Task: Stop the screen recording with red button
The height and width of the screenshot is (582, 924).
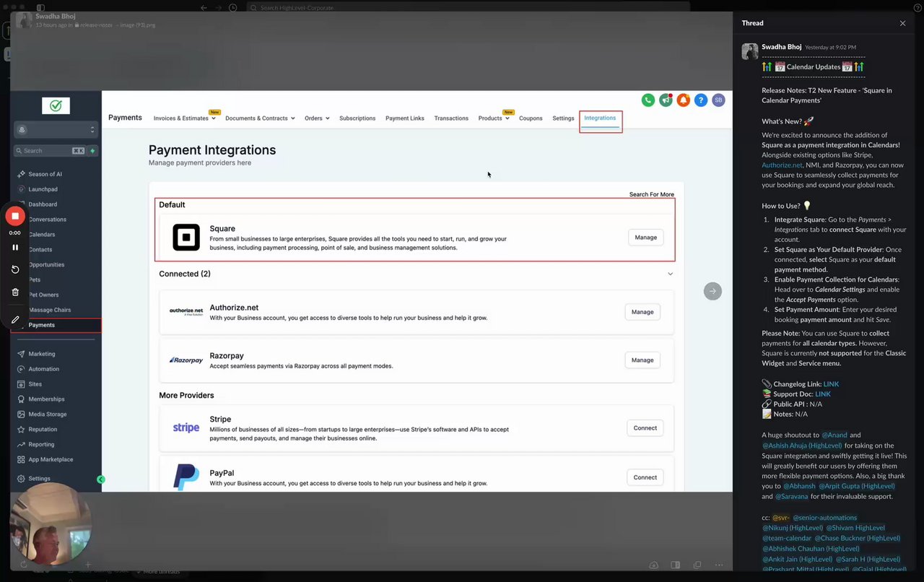Action: [x=15, y=216]
